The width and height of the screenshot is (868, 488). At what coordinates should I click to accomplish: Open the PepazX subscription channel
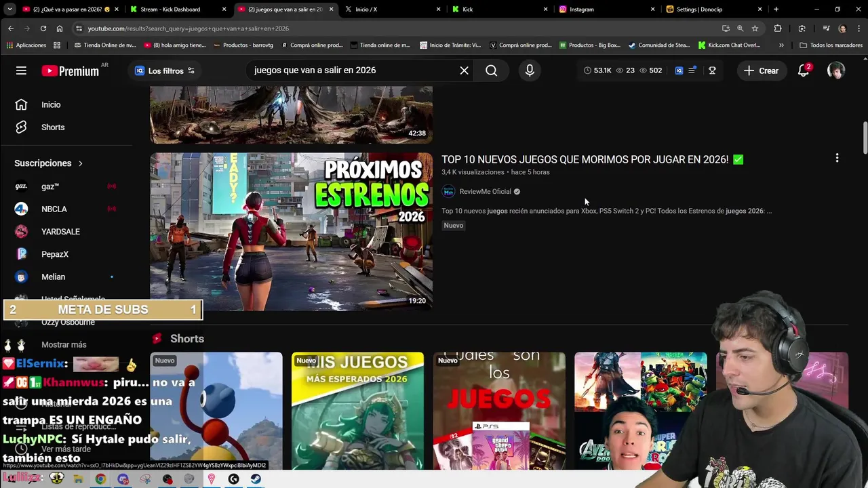coord(55,254)
